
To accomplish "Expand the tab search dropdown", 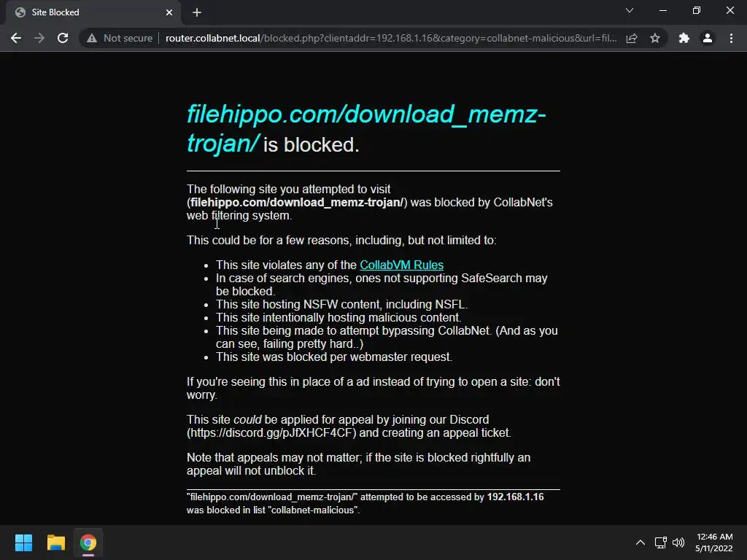I will 630,10.
